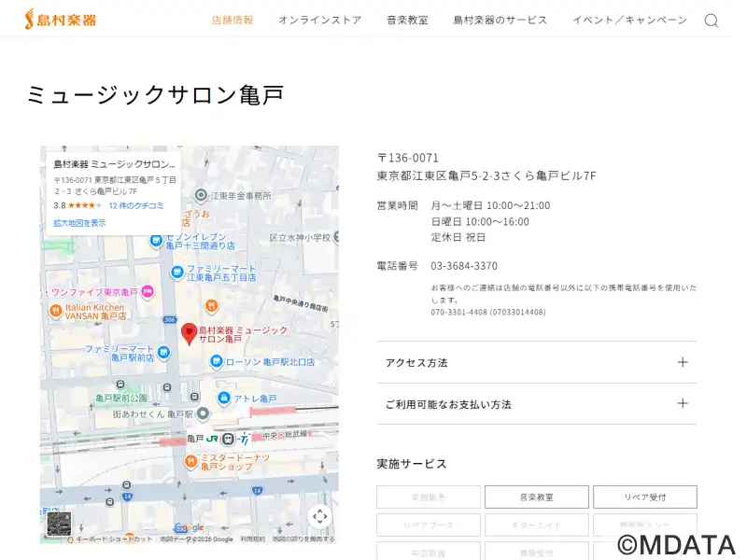Click the 月～土曜日 10:00～21:00 hours text
Image resolution: width=747 pixels, height=560 pixels.
[x=490, y=205]
